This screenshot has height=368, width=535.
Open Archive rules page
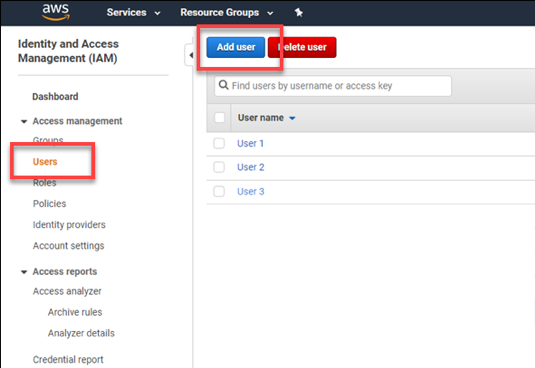pos(75,312)
